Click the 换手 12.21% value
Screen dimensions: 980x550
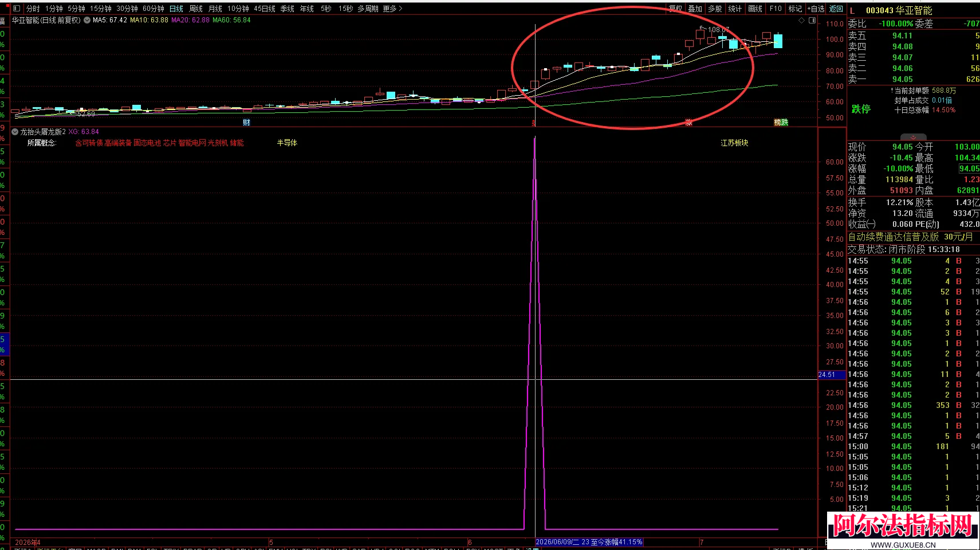[x=899, y=202]
